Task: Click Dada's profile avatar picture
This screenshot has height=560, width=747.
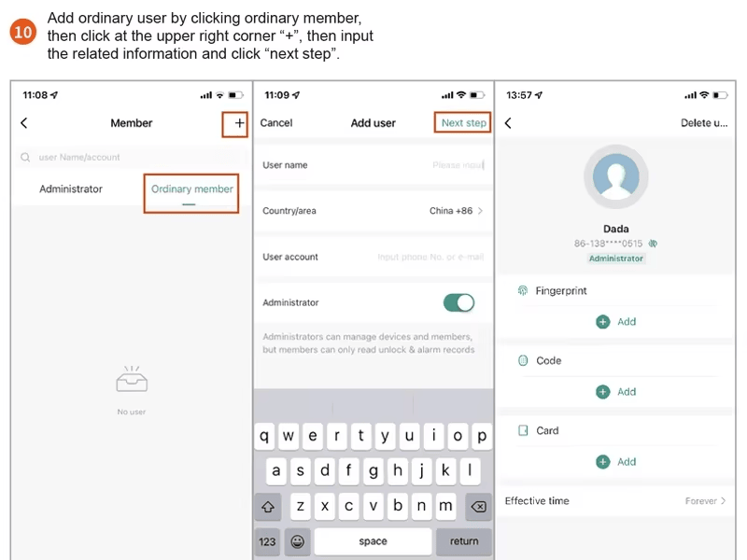Action: coord(616,176)
